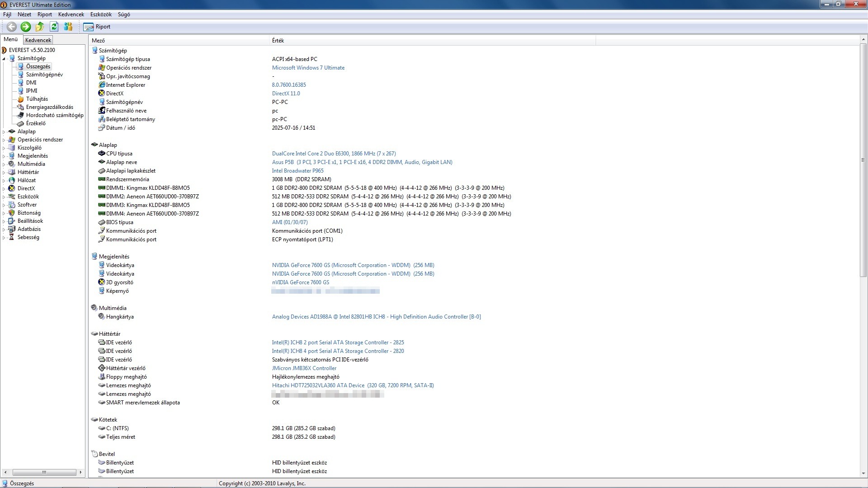Click the Refresh toolbar icon
This screenshot has width=868, height=488.
(x=54, y=27)
